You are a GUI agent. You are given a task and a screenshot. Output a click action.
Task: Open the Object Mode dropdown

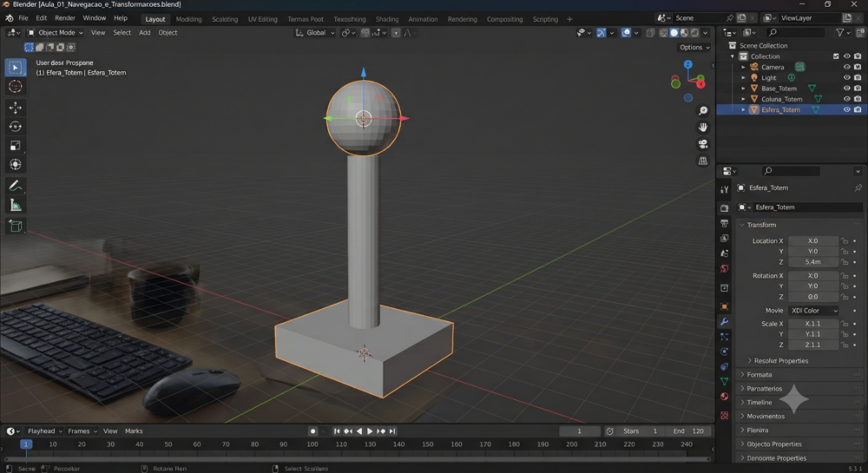[56, 33]
